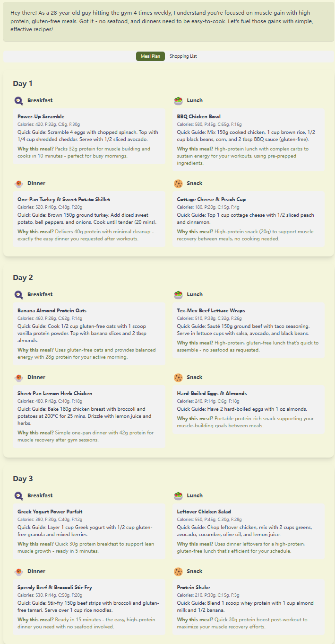Click the Day 1 Snack cookie icon
335x644 pixels.
pyautogui.click(x=178, y=184)
